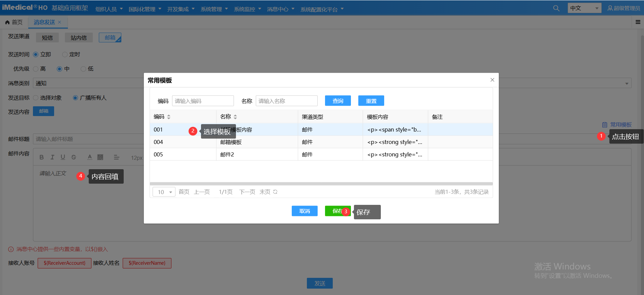
Task: Click the 查询 button in dialog
Action: click(x=338, y=101)
